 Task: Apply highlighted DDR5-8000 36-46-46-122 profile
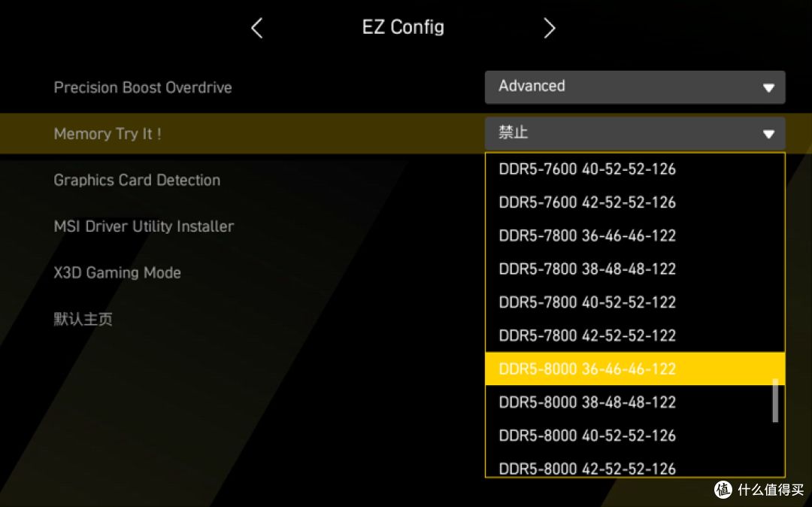[x=635, y=369]
